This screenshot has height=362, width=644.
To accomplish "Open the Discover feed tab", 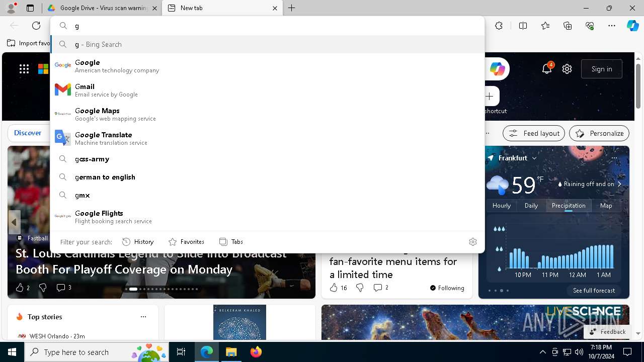I will [x=28, y=133].
